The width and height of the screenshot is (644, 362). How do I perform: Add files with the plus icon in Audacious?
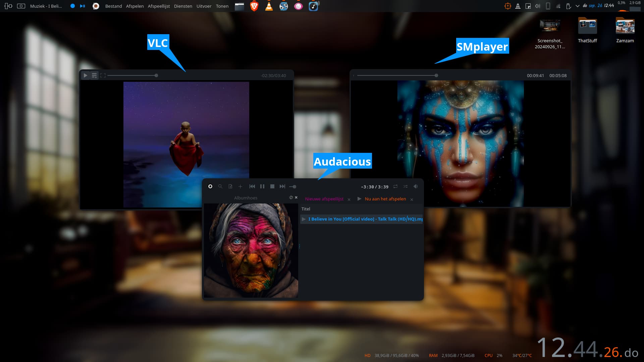click(240, 186)
